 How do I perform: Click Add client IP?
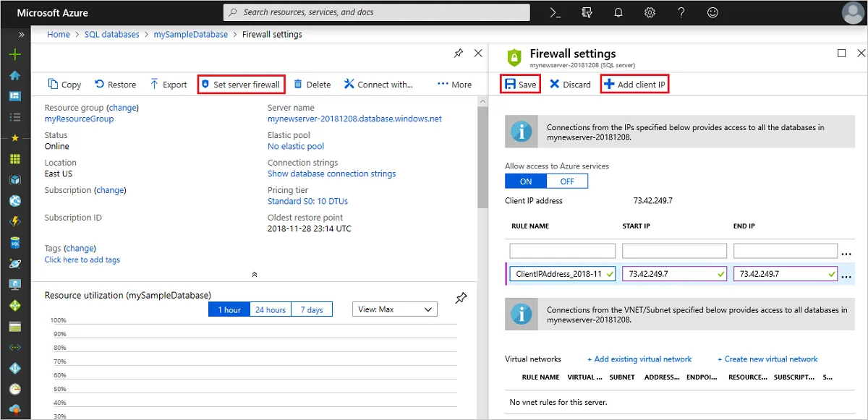click(x=634, y=84)
